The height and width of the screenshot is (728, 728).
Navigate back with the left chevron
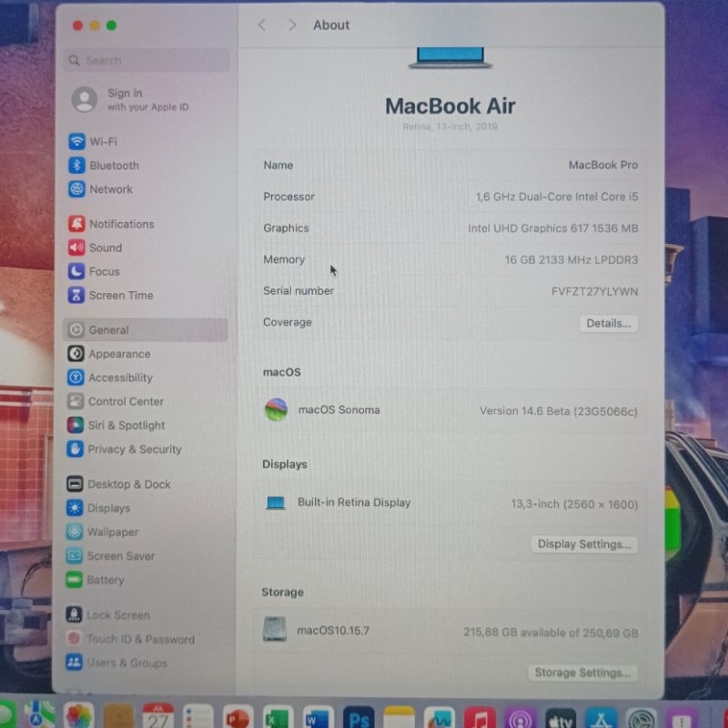point(262,25)
